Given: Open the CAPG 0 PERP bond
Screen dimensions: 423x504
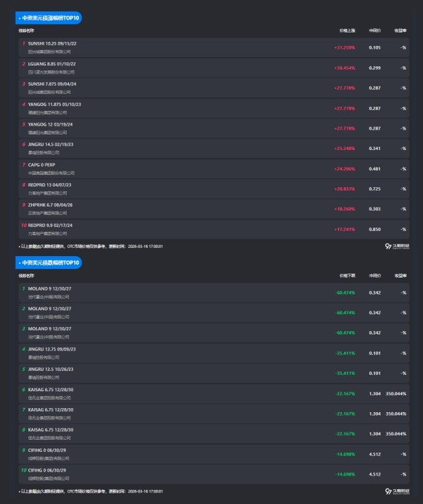Looking at the screenshot, I should point(43,164).
